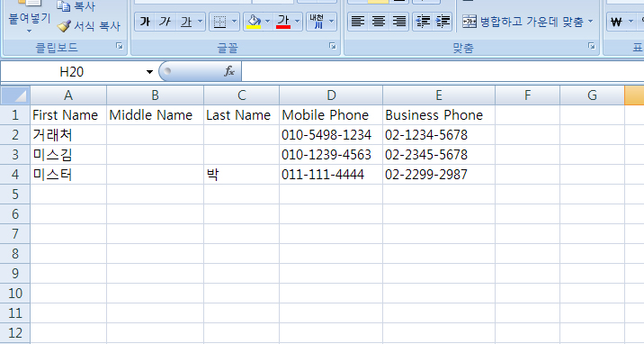Expand the Name Box dropdown arrow
The height and width of the screenshot is (344, 644).
click(x=149, y=72)
